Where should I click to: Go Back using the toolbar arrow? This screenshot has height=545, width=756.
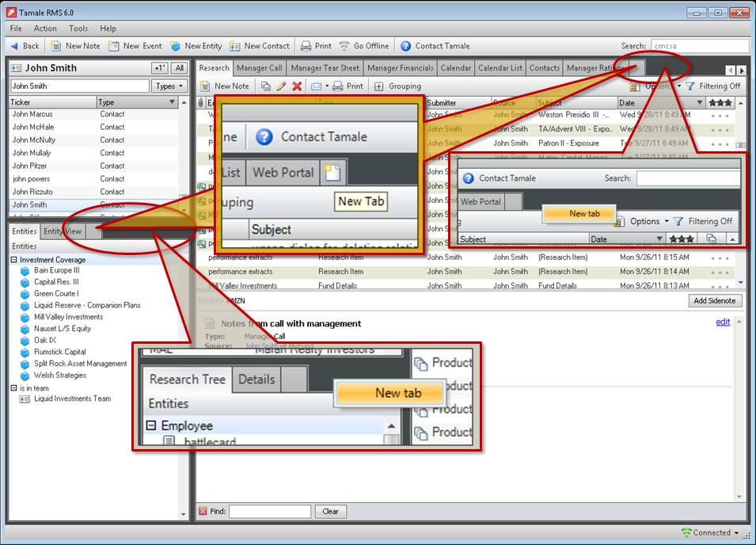click(25, 46)
